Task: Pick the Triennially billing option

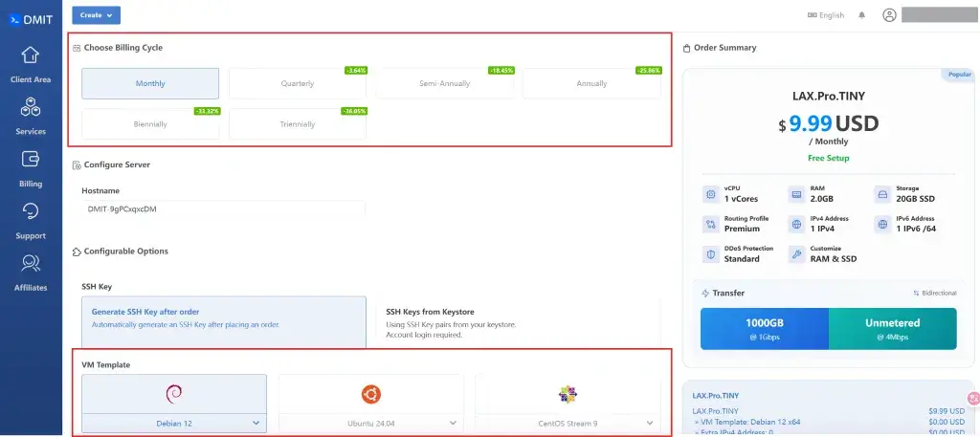Action: pyautogui.click(x=298, y=124)
